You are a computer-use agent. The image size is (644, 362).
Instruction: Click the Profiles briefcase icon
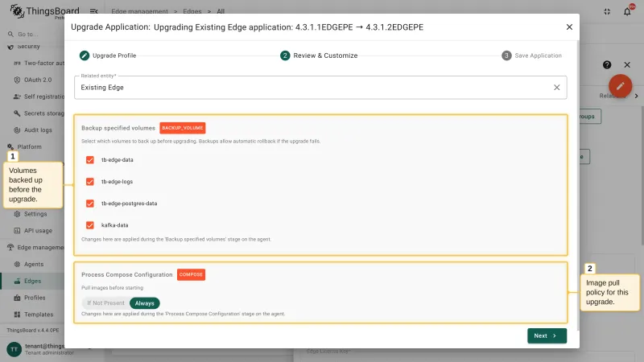[x=17, y=298]
